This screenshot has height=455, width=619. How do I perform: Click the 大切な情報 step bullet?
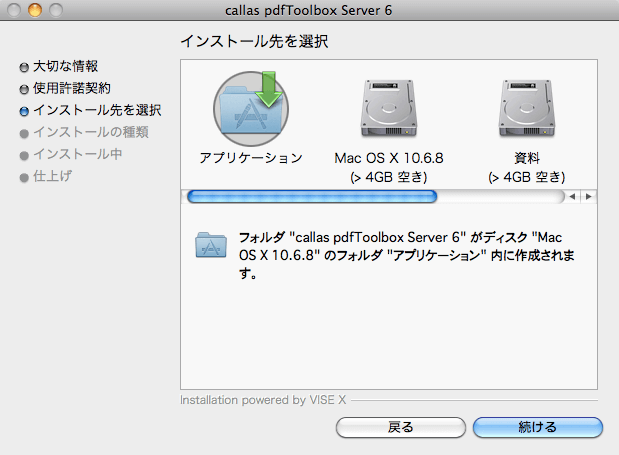tap(24, 67)
